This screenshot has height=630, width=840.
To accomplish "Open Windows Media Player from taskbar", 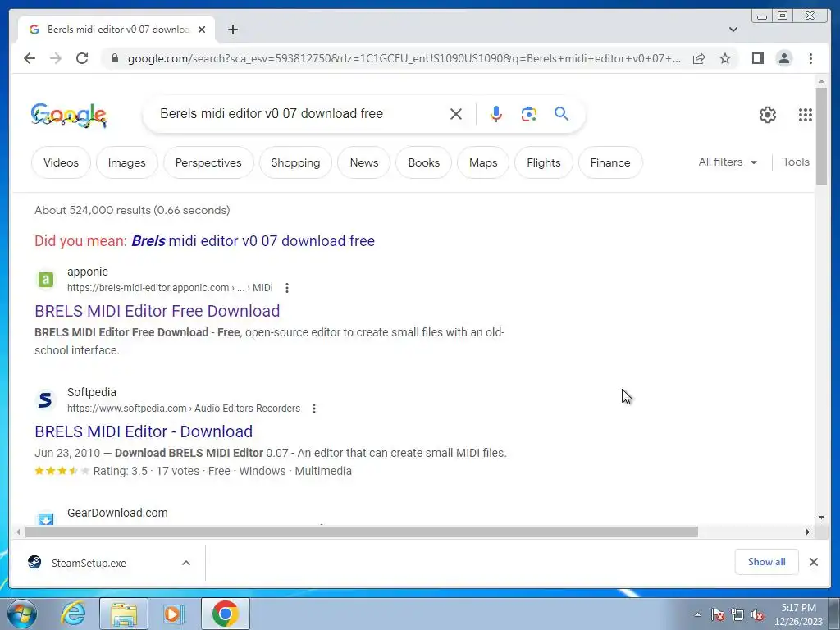I will pos(174,614).
